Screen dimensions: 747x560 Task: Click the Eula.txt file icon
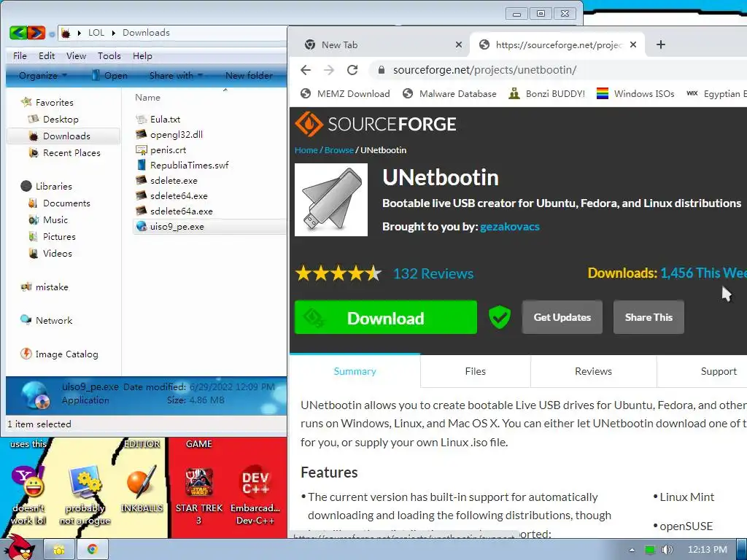(x=141, y=119)
